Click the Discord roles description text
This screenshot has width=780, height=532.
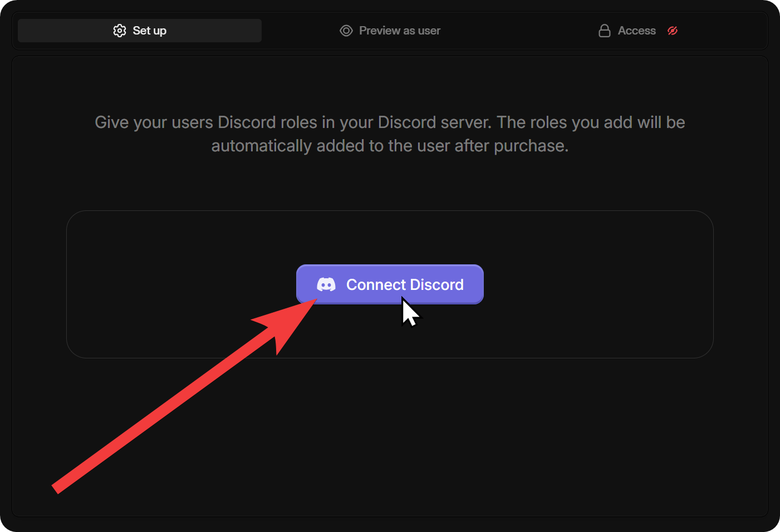coord(390,134)
